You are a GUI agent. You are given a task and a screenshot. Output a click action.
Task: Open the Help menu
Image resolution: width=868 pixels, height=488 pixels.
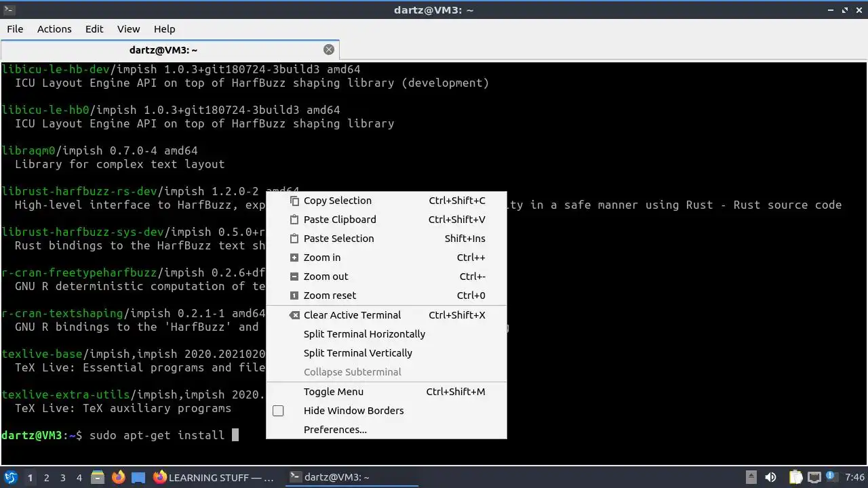pyautogui.click(x=164, y=29)
